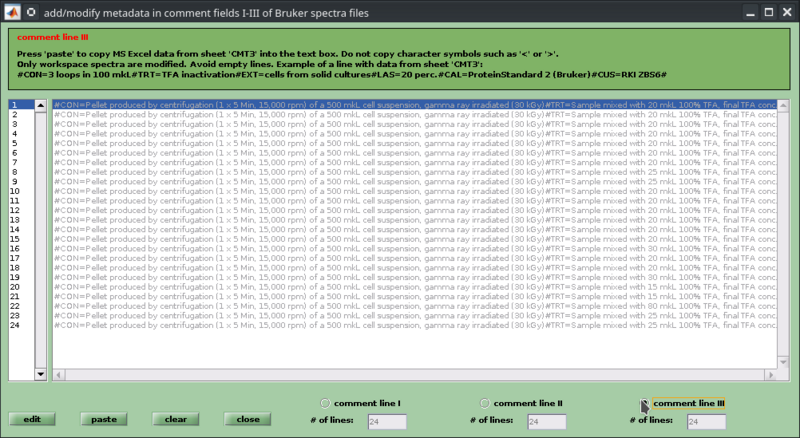Minimize the metadata dialog window

[x=746, y=12]
